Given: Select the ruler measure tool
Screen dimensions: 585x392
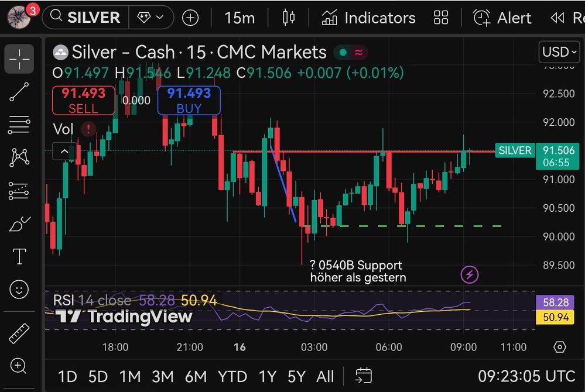Looking at the screenshot, I should 19,333.
